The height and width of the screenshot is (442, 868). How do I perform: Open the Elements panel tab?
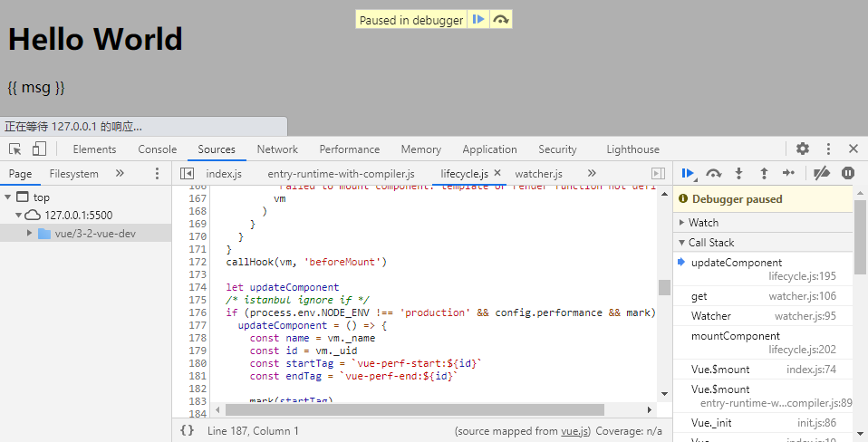pos(94,149)
